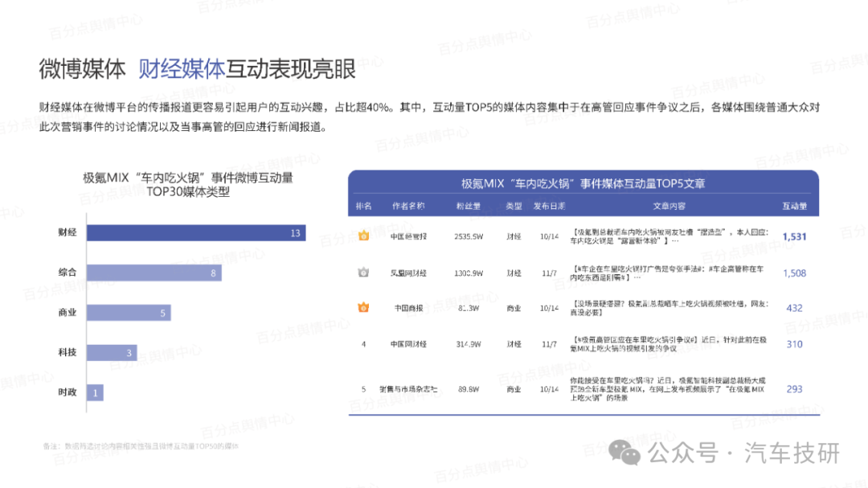Click the bronze medal icon beside 中国商报

tap(363, 307)
